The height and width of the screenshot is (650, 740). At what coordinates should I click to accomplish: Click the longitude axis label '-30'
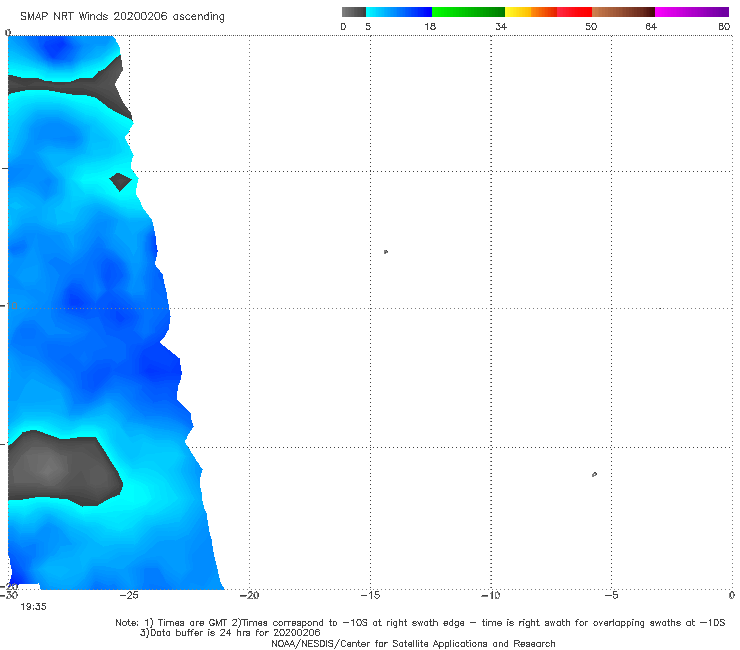8,595
